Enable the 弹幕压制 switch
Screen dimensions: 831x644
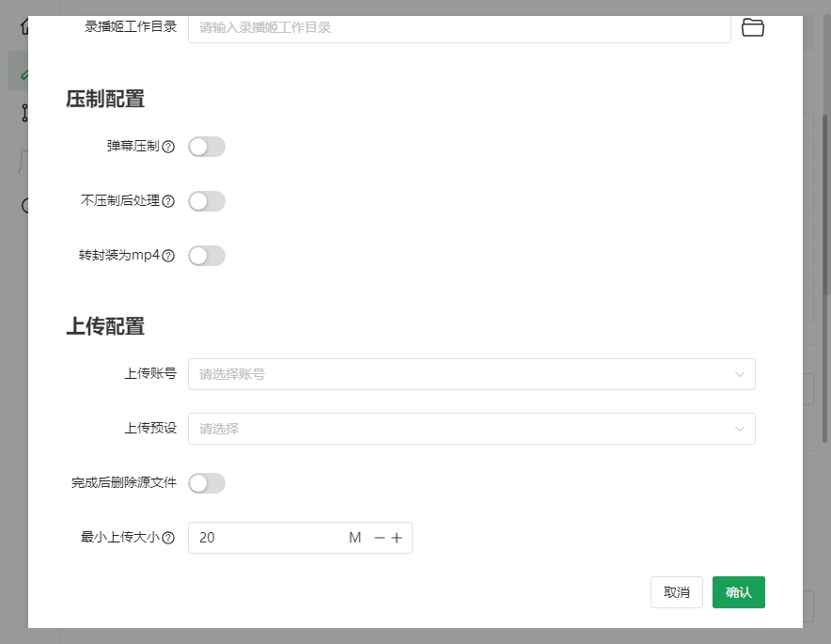coord(207,147)
